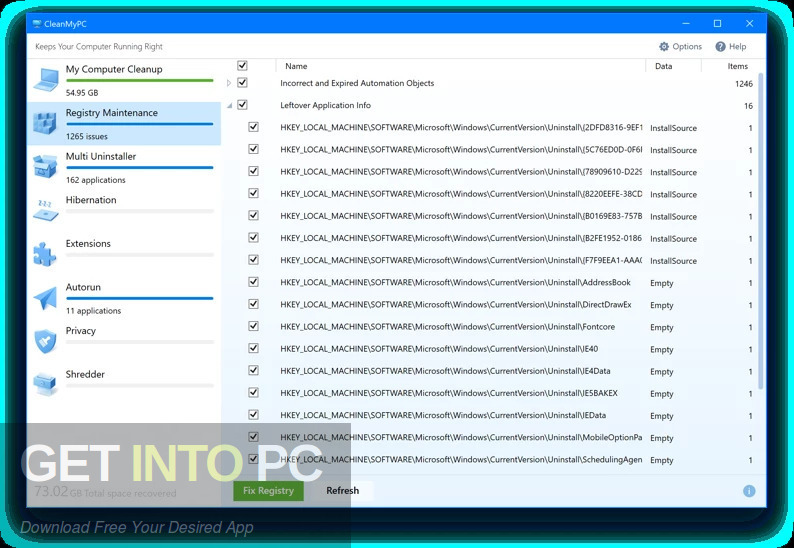Uncheck the IEData entry checkbox

point(253,414)
